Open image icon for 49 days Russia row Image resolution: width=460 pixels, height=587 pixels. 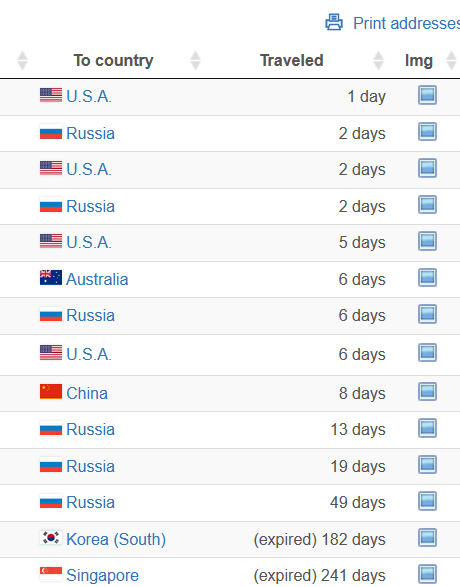(427, 501)
